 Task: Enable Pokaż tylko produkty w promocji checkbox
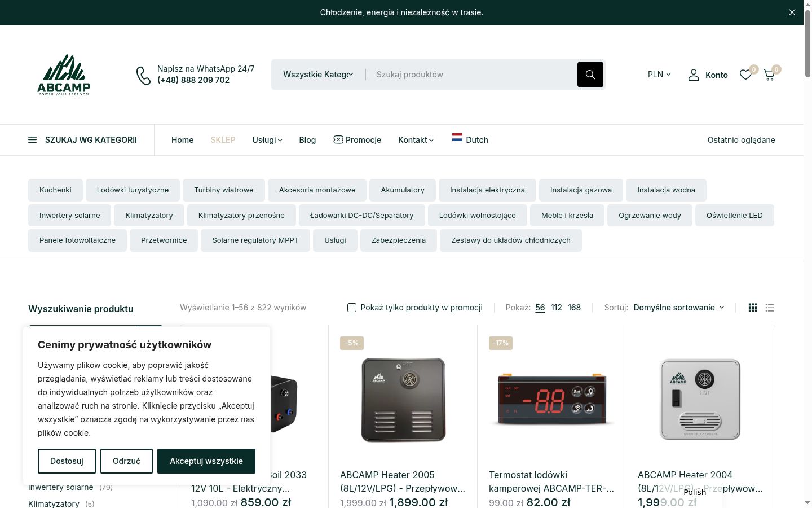[352, 308]
